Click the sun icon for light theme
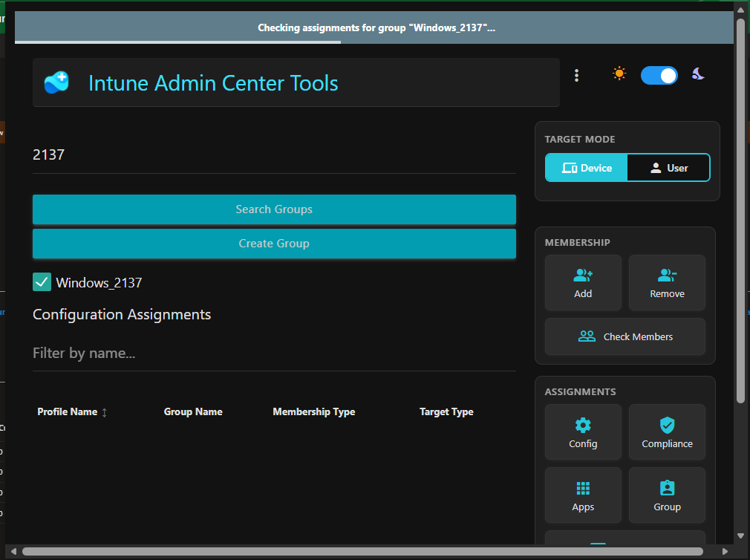Screen dimensions: 750x560 [619, 73]
